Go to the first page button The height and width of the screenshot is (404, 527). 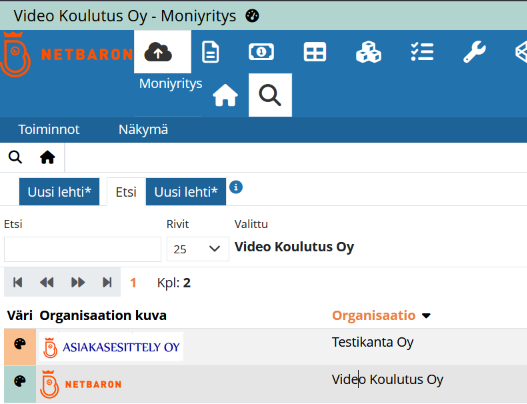tap(17, 282)
